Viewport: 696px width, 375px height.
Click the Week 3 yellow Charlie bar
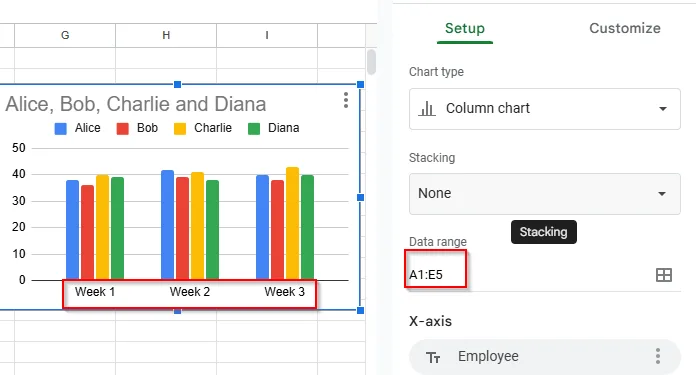[x=293, y=223]
